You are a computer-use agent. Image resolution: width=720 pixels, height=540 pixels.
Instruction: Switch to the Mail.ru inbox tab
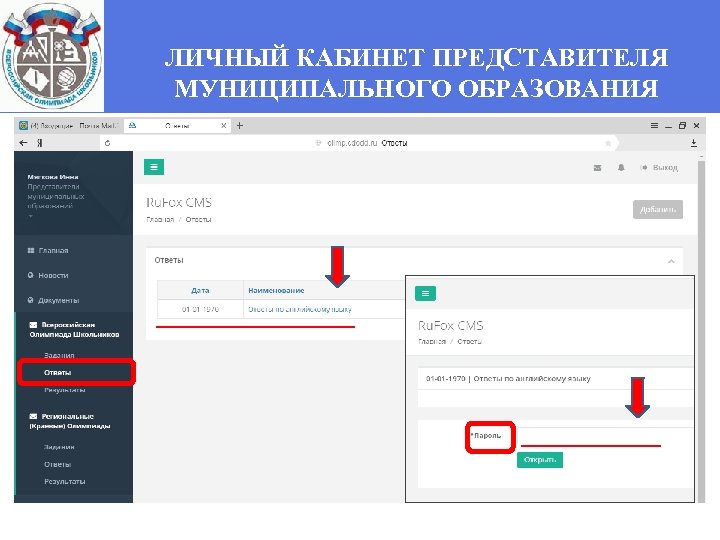click(69, 125)
